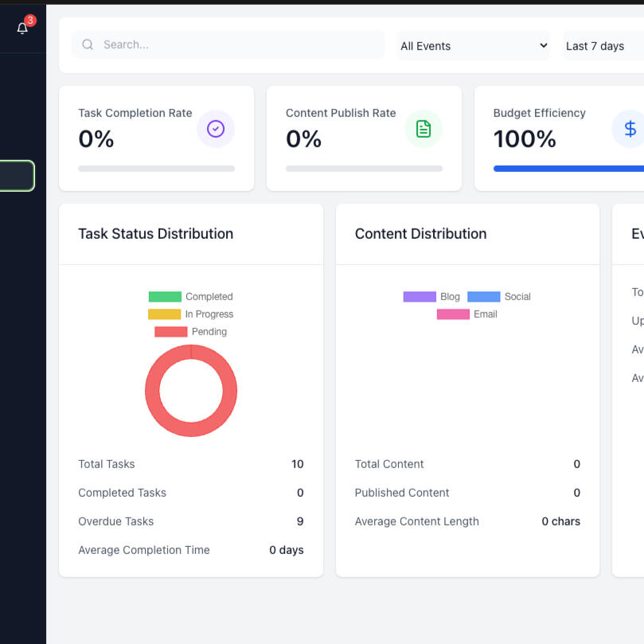Click the Budget Efficiency dollar icon
This screenshot has height=644, width=644.
point(630,129)
